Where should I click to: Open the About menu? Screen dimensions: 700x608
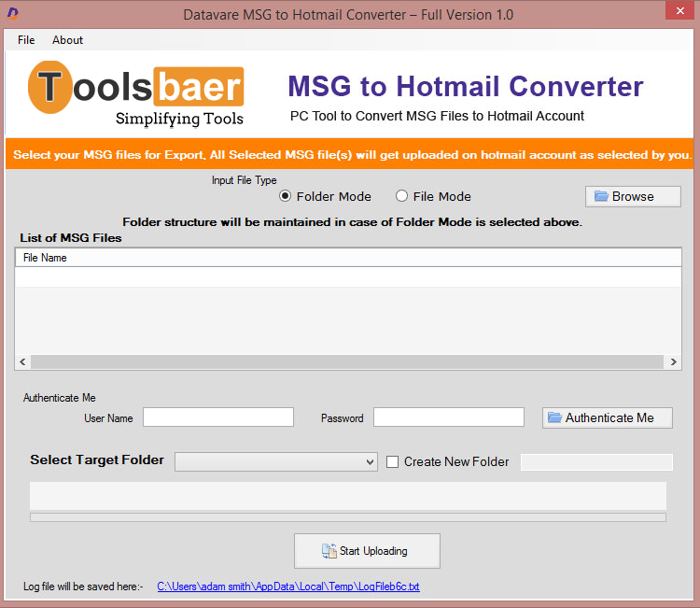pos(67,40)
